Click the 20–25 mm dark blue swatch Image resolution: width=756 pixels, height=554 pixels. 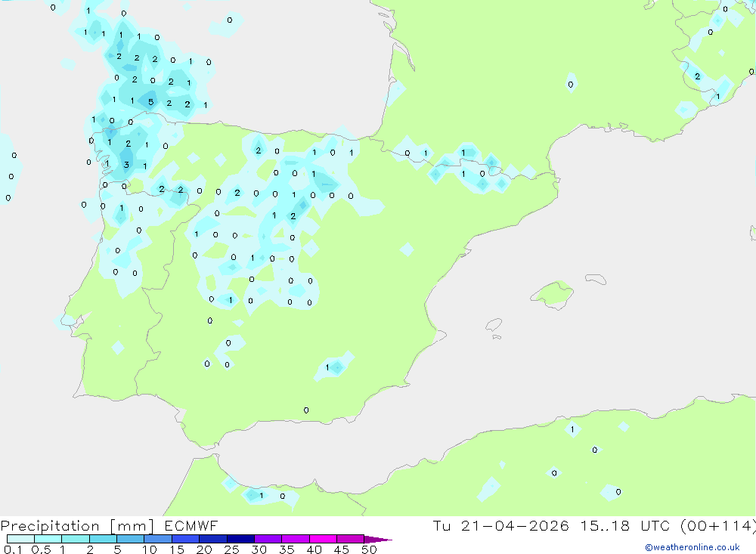coord(213,539)
